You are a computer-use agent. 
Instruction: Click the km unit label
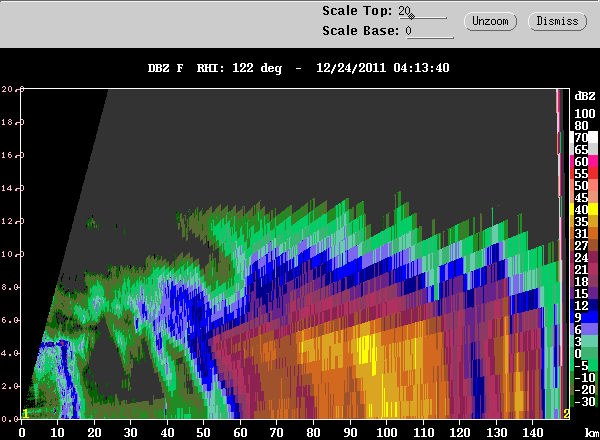point(592,433)
